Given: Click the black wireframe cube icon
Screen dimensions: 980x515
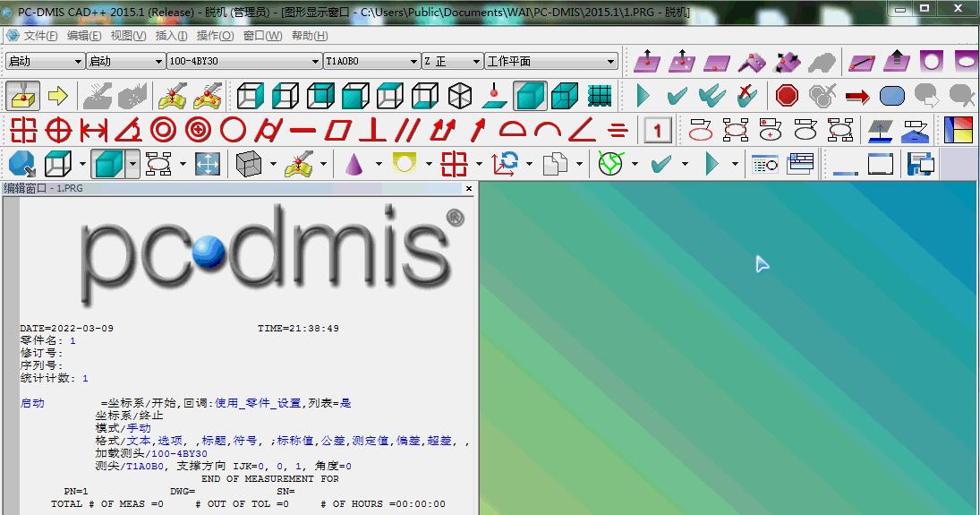Looking at the screenshot, I should click(x=460, y=96).
